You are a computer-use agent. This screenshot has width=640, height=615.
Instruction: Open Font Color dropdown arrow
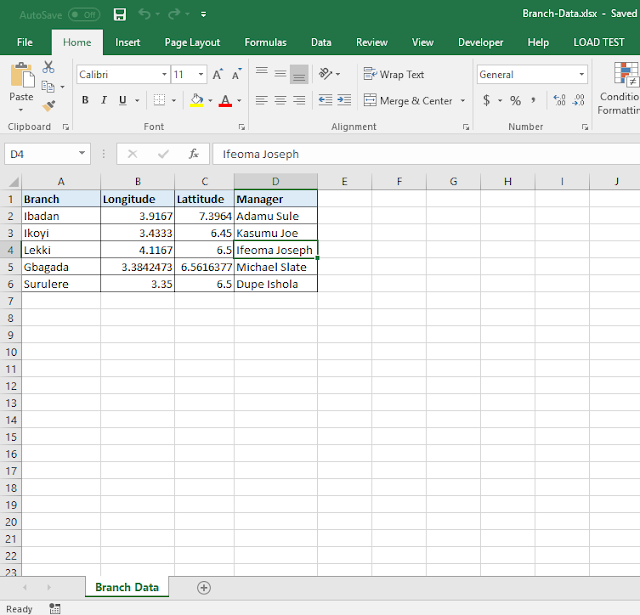coord(239,100)
